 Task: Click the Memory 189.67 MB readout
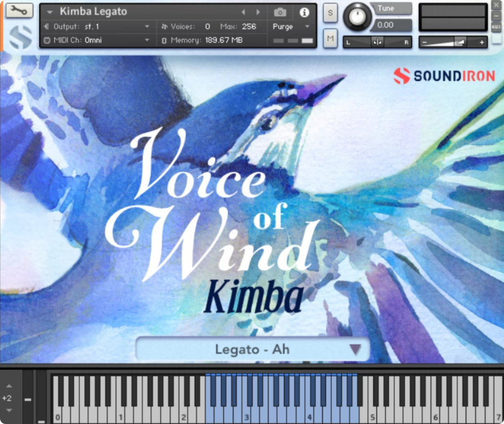coord(206,40)
